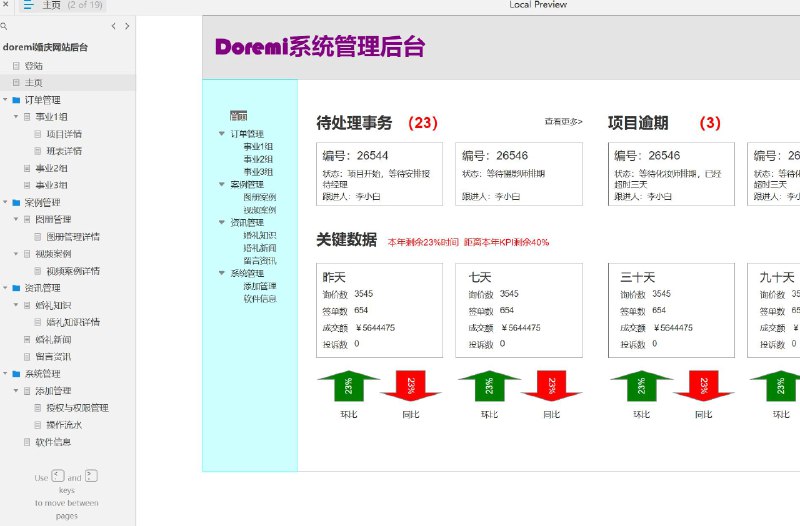Collapse 系统管理 in the cyan preview menu
This screenshot has width=800, height=526.
coord(221,273)
